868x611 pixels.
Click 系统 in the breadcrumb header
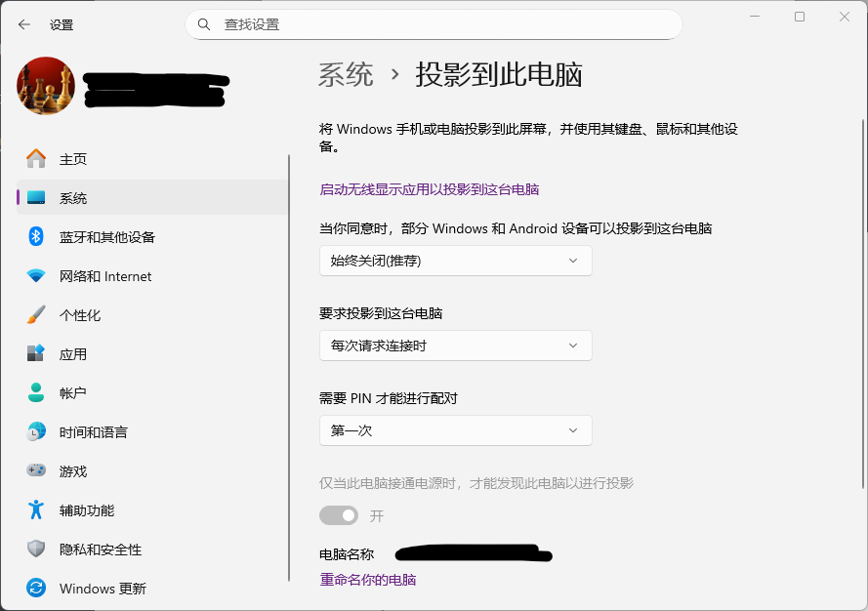coord(346,75)
